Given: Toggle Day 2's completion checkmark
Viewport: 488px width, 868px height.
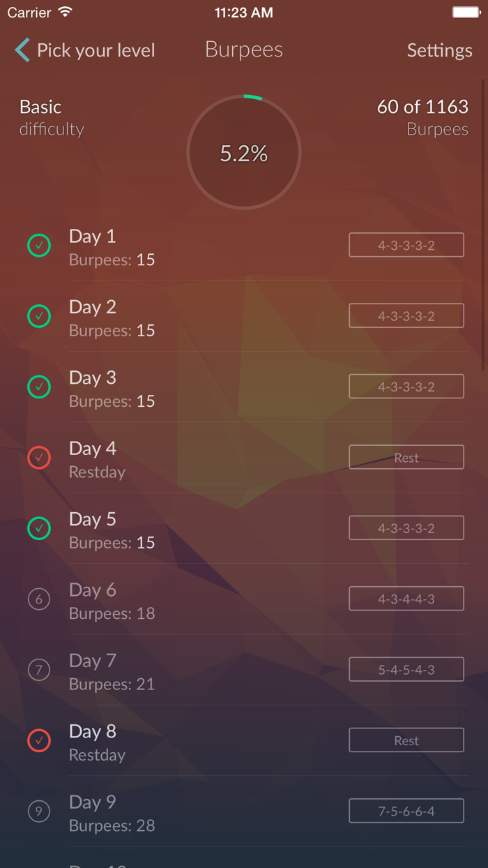Looking at the screenshot, I should (x=39, y=316).
